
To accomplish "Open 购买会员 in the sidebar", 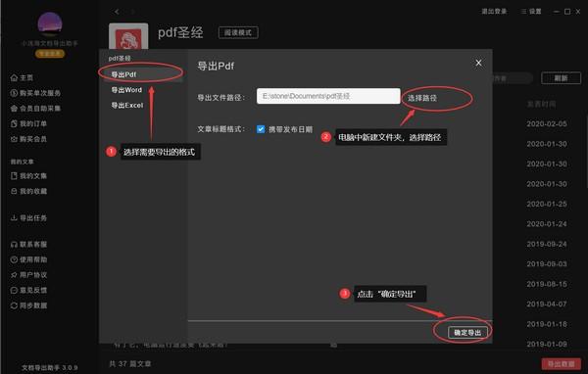I will [x=28, y=139].
